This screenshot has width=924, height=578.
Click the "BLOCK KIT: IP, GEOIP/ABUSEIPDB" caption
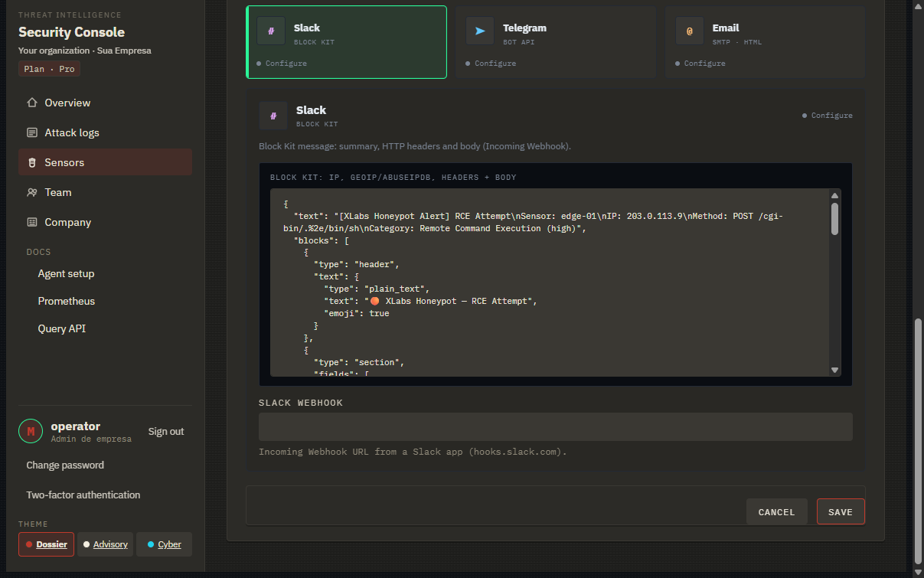393,178
